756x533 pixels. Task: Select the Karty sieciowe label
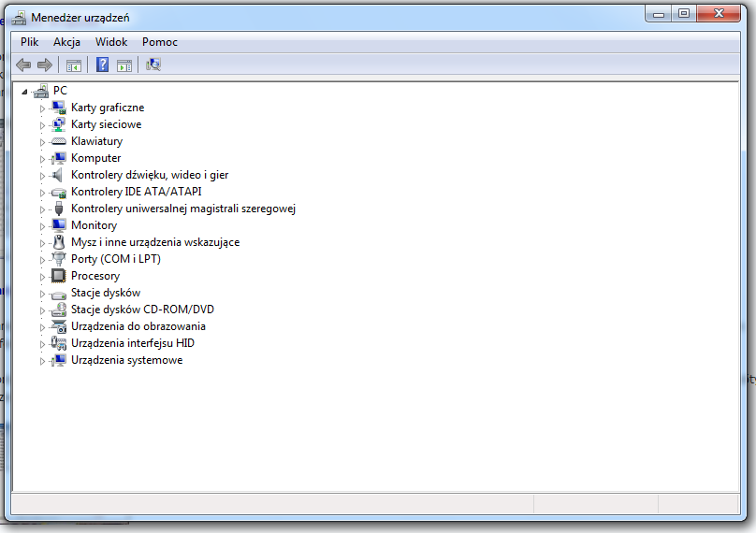(x=106, y=124)
